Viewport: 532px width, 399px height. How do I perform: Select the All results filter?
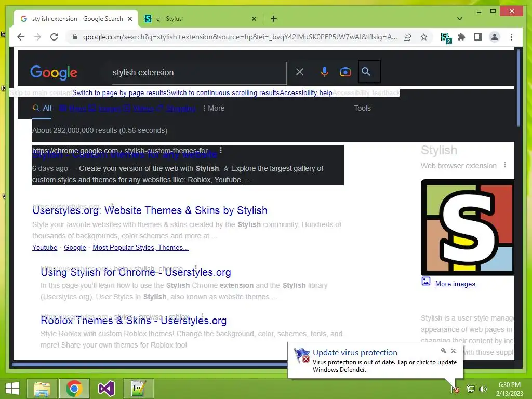[42, 108]
